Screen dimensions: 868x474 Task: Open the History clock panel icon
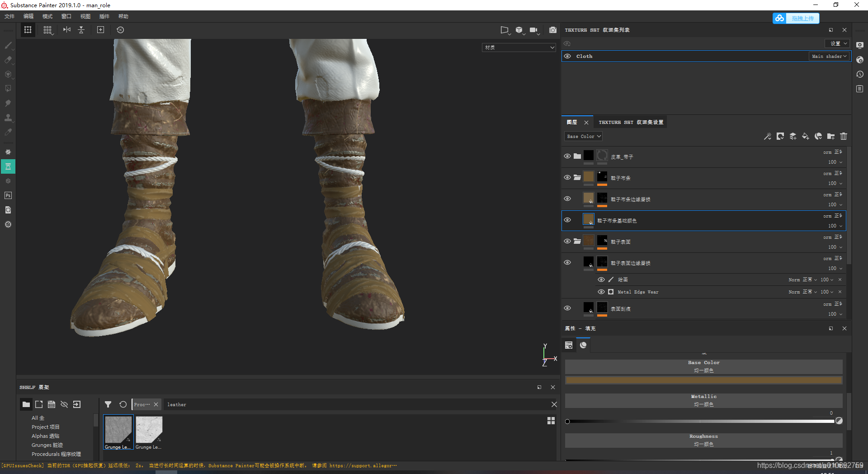click(860, 74)
